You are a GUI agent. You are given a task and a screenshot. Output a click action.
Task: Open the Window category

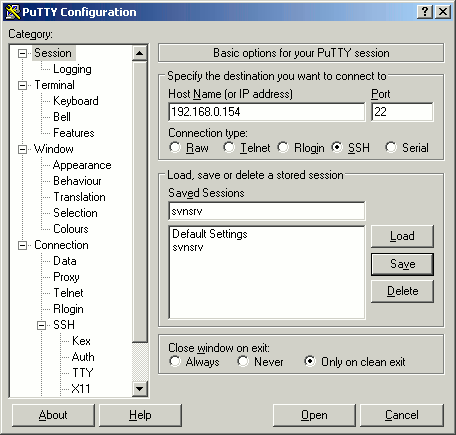(54, 149)
